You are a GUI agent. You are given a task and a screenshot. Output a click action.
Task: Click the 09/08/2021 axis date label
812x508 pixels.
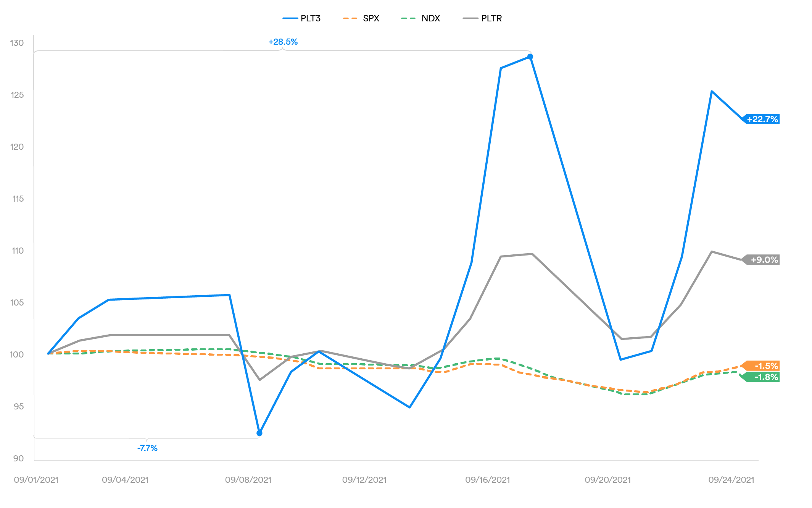[248, 480]
